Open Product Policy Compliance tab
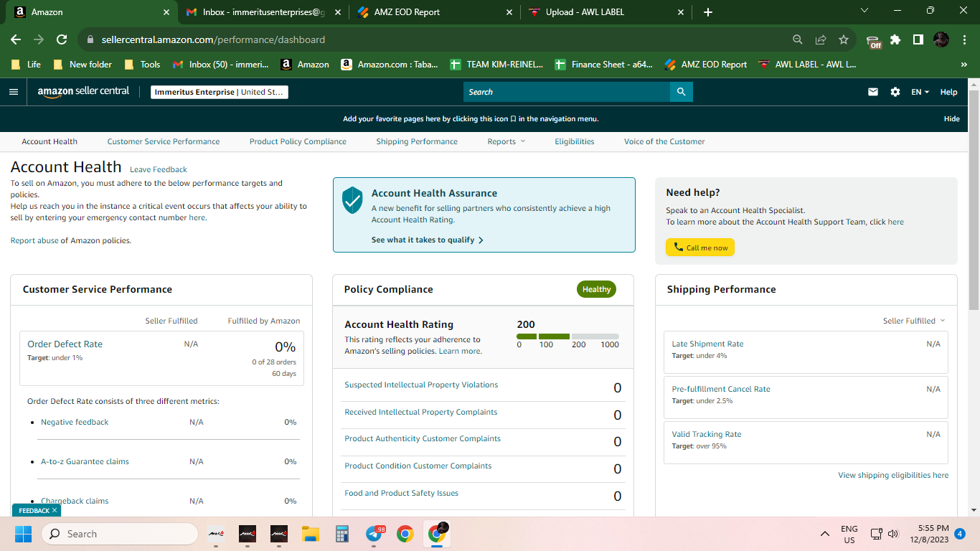This screenshot has height=551, width=980. (298, 141)
